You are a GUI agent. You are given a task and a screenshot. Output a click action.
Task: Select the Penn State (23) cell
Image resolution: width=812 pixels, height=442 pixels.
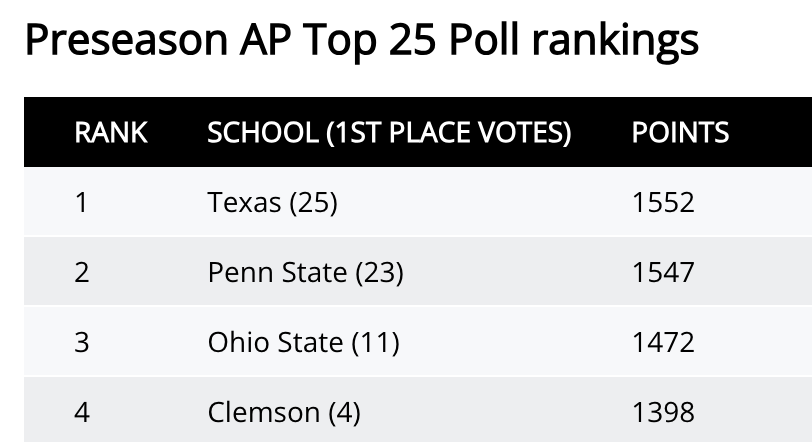[305, 272]
